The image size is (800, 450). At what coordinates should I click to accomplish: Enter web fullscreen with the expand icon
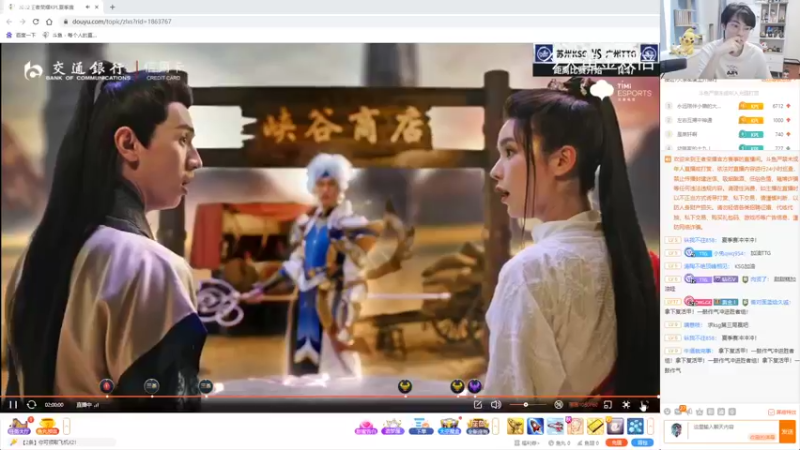(x=626, y=405)
